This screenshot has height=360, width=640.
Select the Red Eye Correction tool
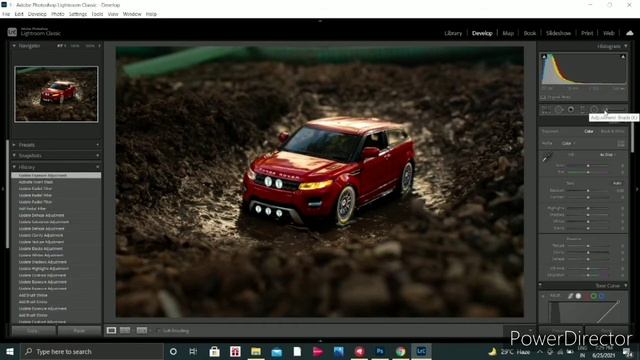pos(571,109)
